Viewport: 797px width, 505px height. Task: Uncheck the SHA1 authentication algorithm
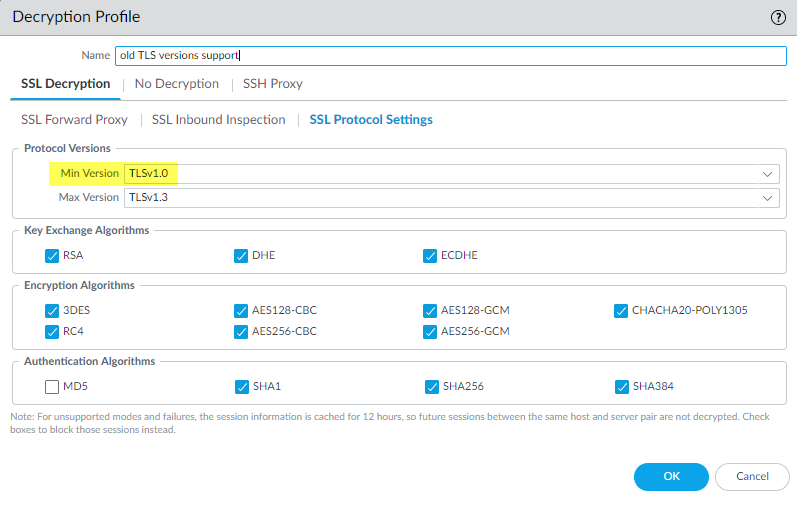[241, 386]
